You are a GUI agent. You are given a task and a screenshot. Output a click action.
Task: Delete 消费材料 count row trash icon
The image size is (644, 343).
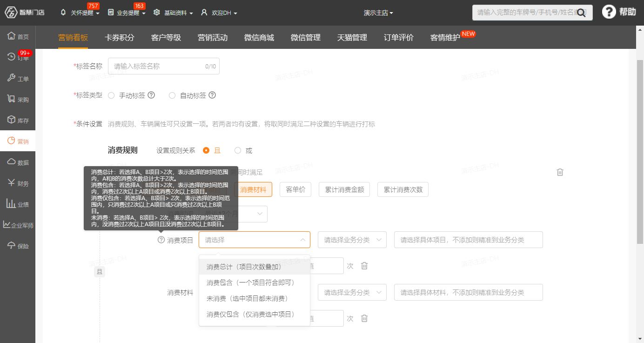(x=364, y=318)
